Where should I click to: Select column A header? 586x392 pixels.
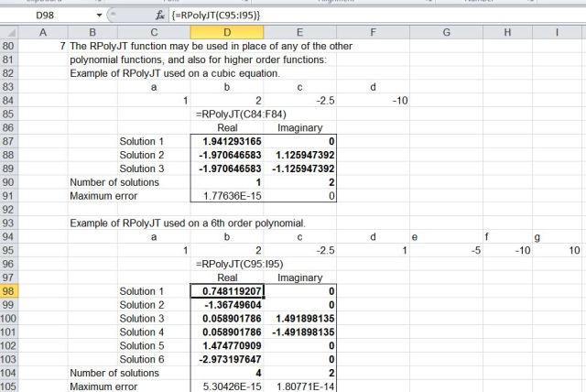(42, 33)
